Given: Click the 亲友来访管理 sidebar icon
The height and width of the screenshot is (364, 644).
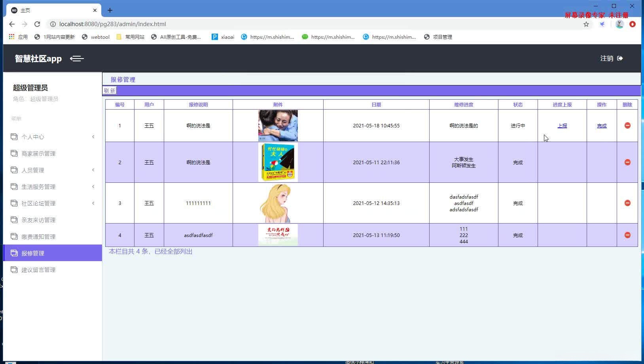Looking at the screenshot, I should pyautogui.click(x=14, y=220).
